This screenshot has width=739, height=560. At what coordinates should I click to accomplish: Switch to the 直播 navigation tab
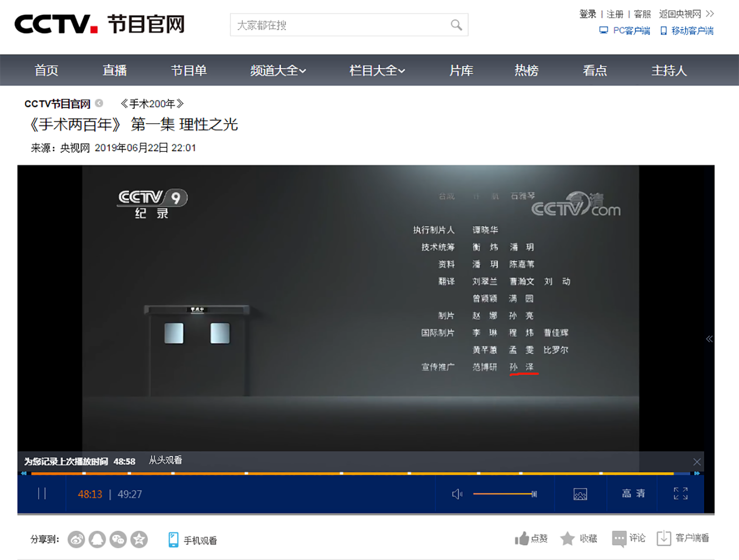coord(114,70)
